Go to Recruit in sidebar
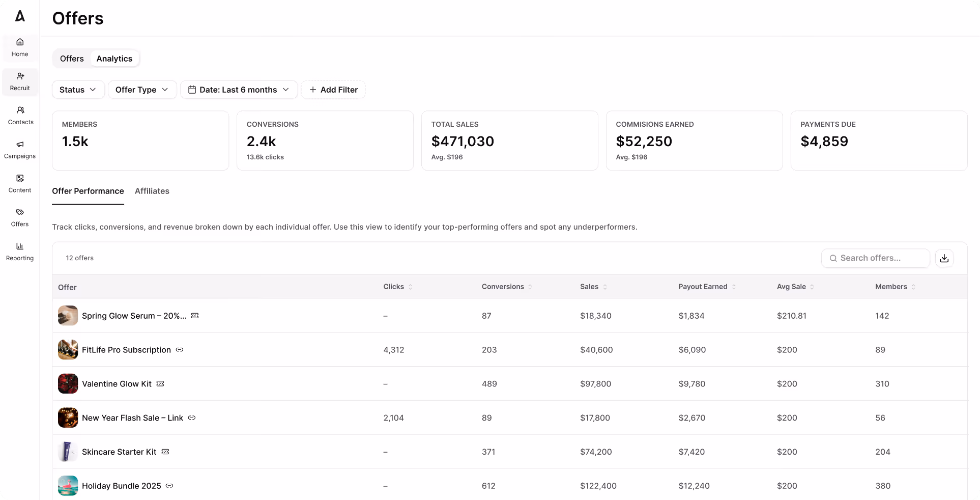Image resolution: width=980 pixels, height=500 pixels. pyautogui.click(x=20, y=81)
